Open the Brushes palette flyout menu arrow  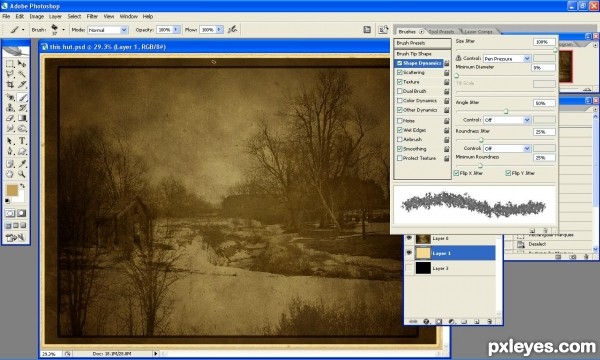tap(421, 32)
